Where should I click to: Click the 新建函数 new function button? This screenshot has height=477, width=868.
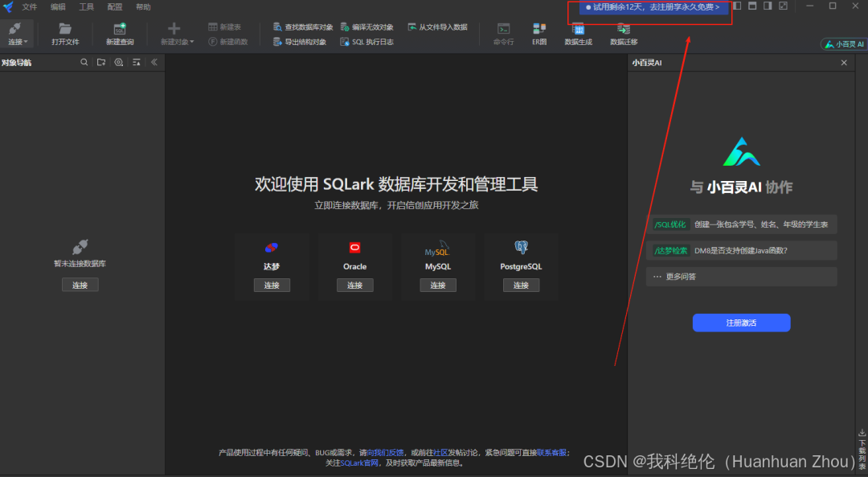click(227, 42)
